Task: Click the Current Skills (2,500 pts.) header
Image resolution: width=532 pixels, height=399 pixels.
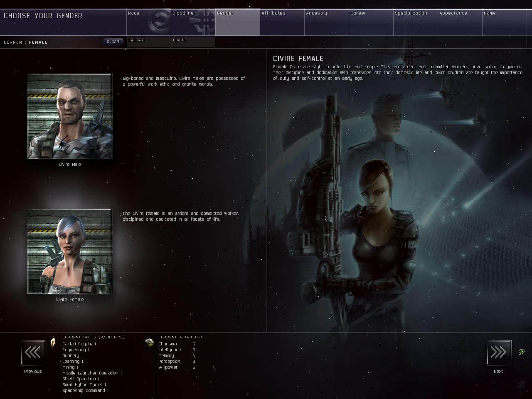Action: click(94, 337)
